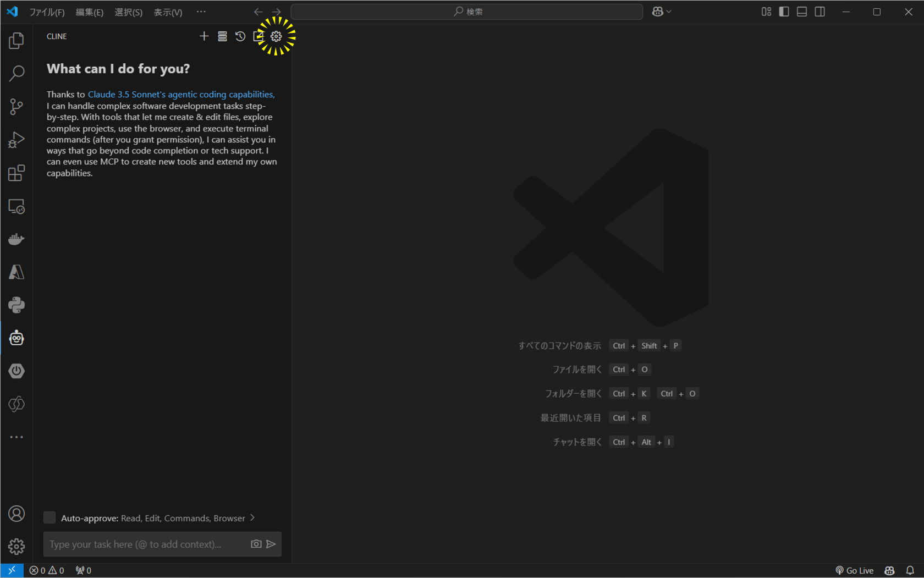Open the interlocked hexagons view in activity bar
Screen dimensions: 924x578
click(x=16, y=404)
